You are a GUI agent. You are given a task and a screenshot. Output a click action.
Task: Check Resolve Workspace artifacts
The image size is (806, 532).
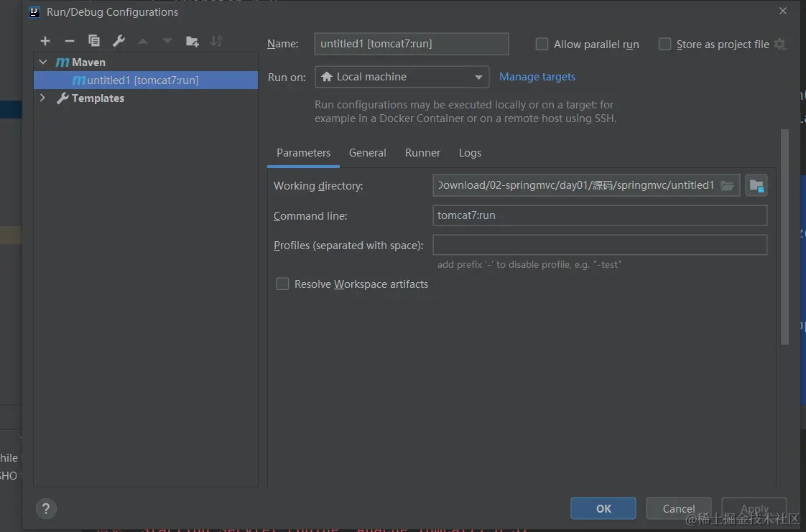(x=283, y=284)
